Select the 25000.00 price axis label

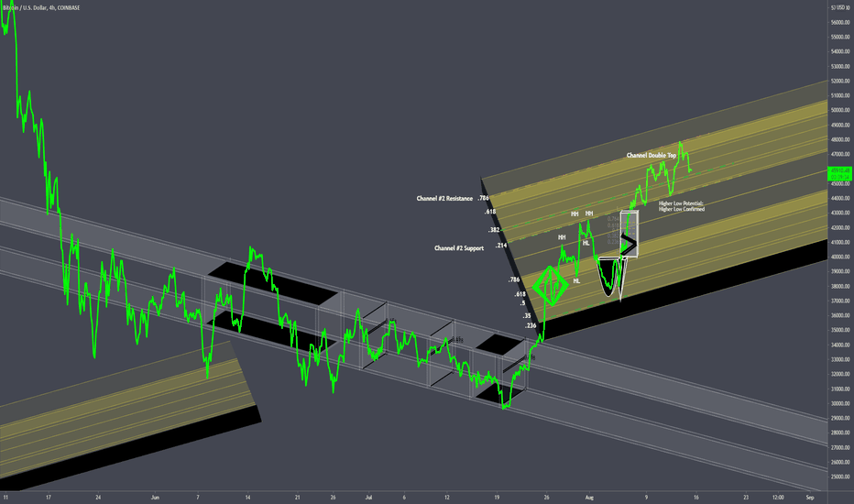841,477
